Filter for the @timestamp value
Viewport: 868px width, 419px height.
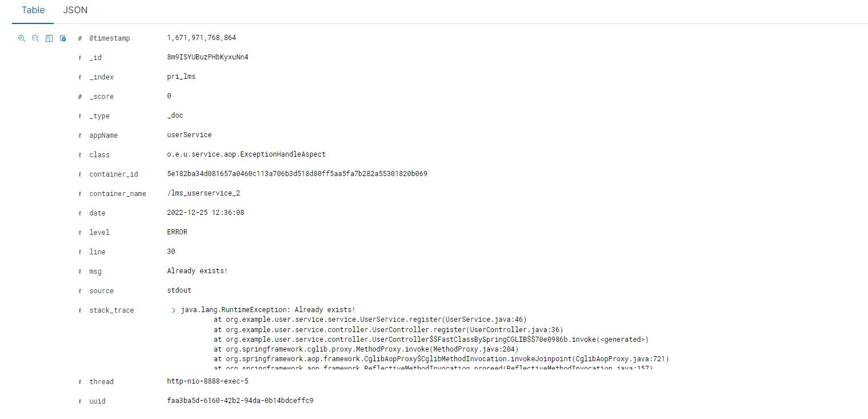click(22, 38)
